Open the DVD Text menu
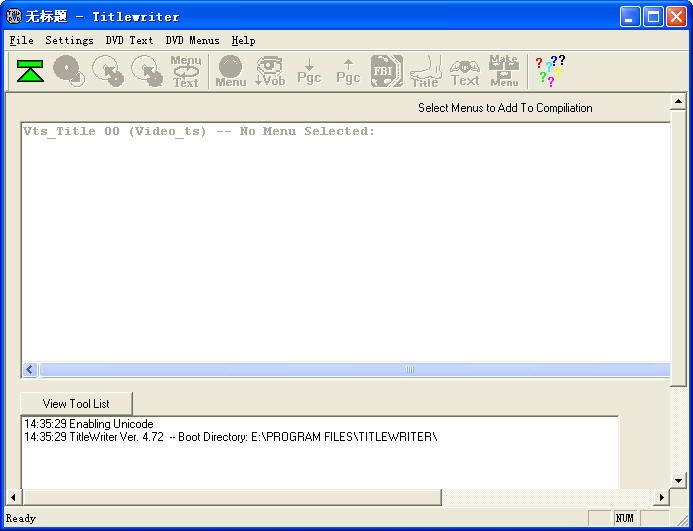 129,40
